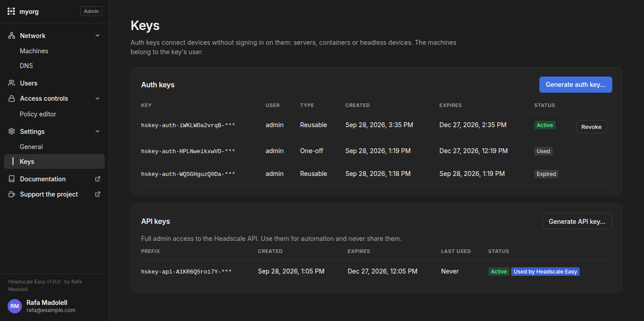The height and width of the screenshot is (321, 644).
Task: Click the Support the project coffee icon
Action: 12,194
